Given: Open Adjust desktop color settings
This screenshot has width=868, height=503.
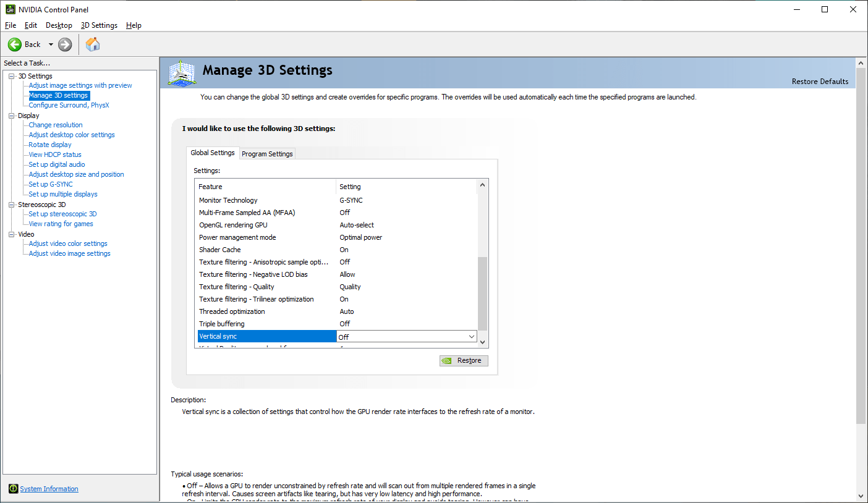Looking at the screenshot, I should pos(72,135).
